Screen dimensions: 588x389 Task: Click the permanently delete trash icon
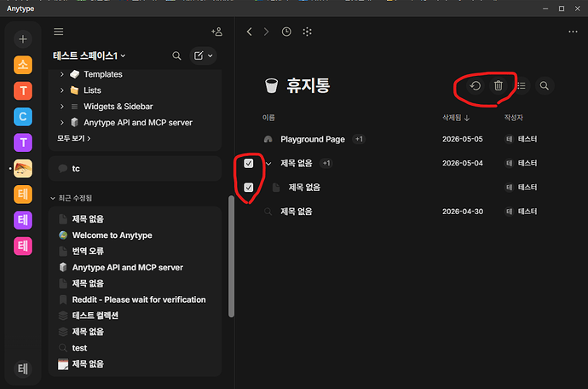499,86
